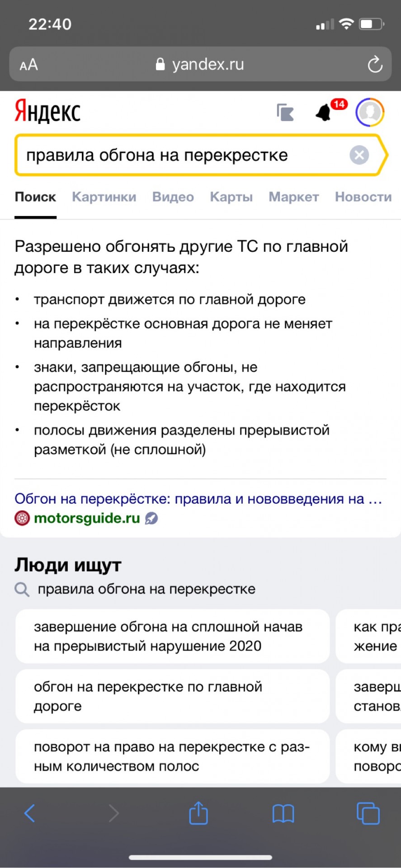Show open tabs in Safari

coord(368,813)
